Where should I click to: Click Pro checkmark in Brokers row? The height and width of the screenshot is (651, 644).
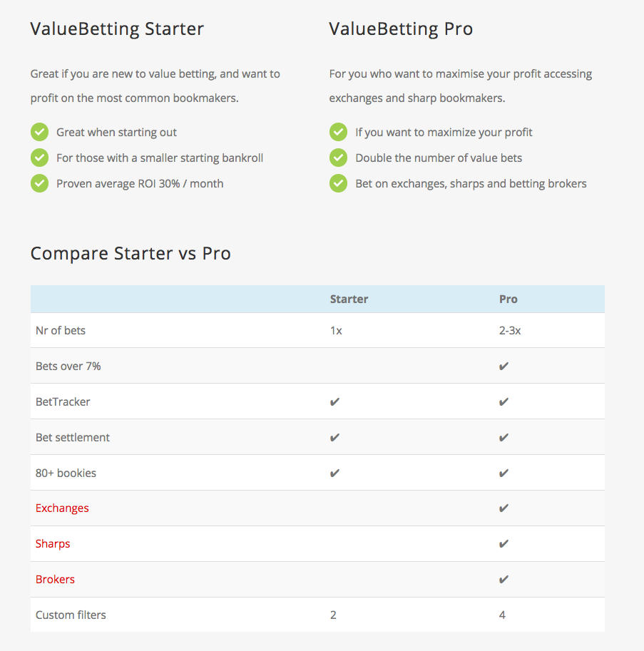point(504,580)
